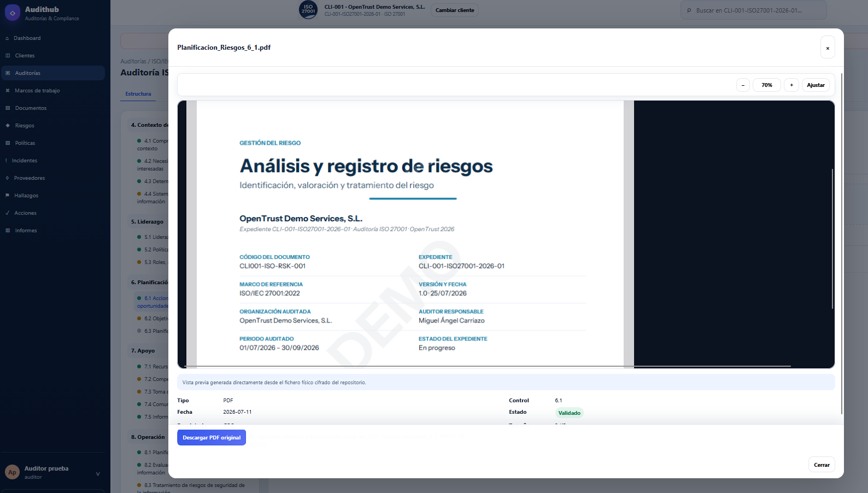Open Documentos via its sidebar icon
Screen dimensions: 868x493
coord(8,108)
